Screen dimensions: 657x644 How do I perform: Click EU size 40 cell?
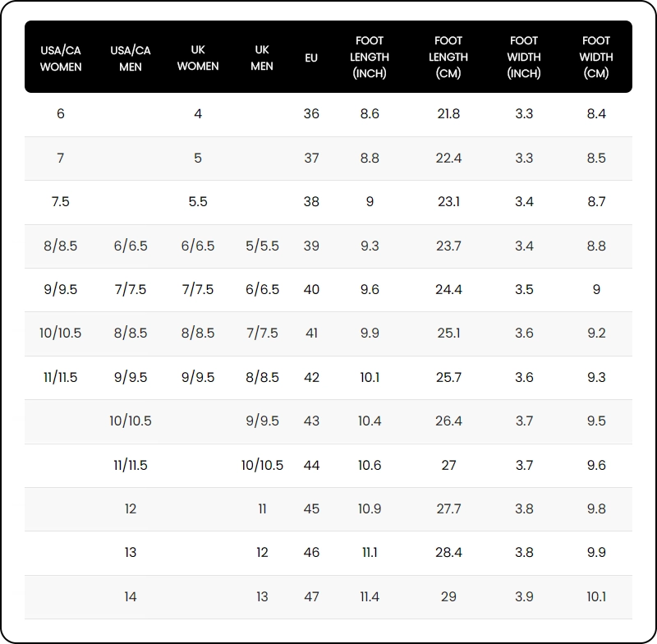coord(311,289)
